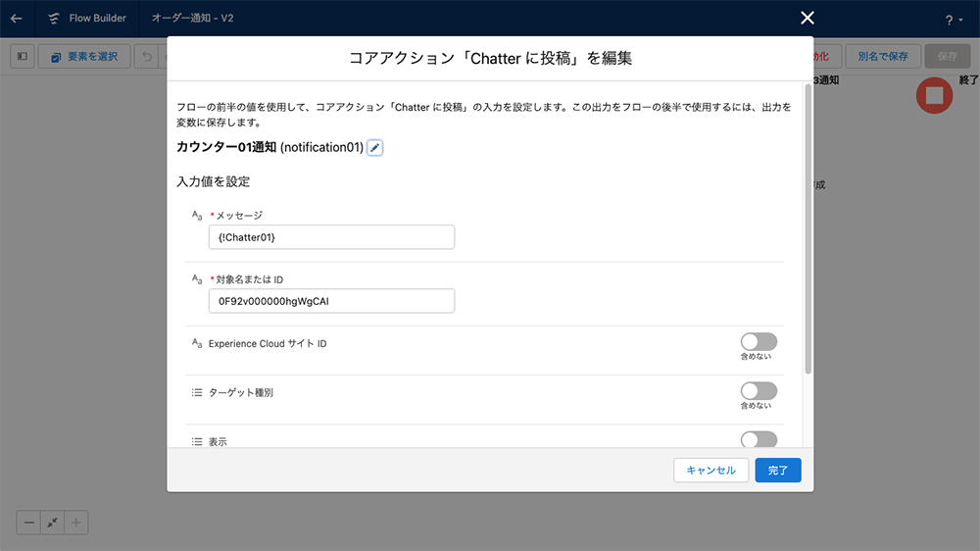This screenshot has height=551, width=980.
Task: Click the 入力値を設定 section heading
Action: pos(213,182)
